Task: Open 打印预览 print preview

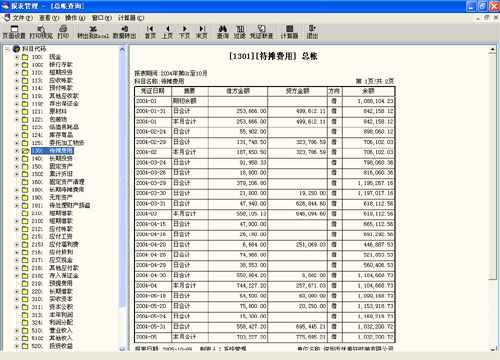Action: (41, 32)
